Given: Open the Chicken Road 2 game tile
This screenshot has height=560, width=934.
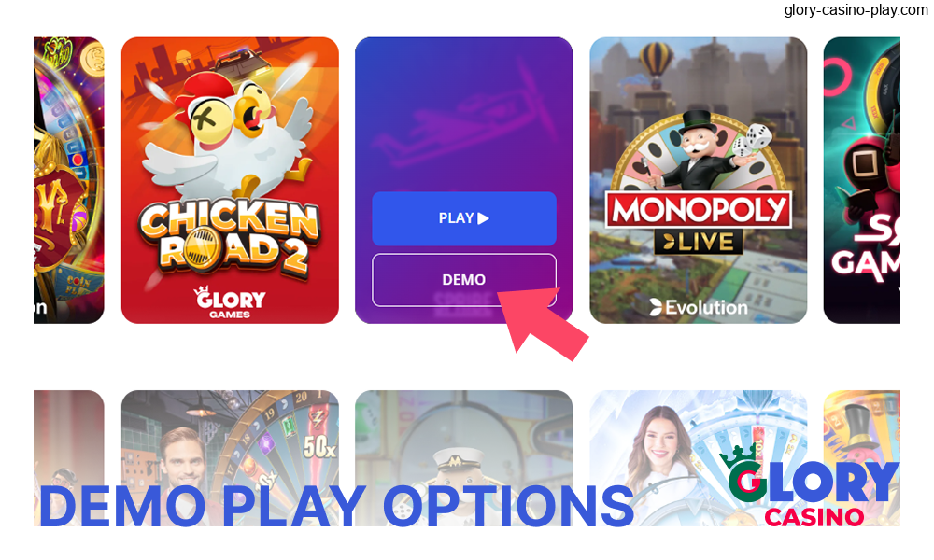Looking at the screenshot, I should pyautogui.click(x=230, y=180).
